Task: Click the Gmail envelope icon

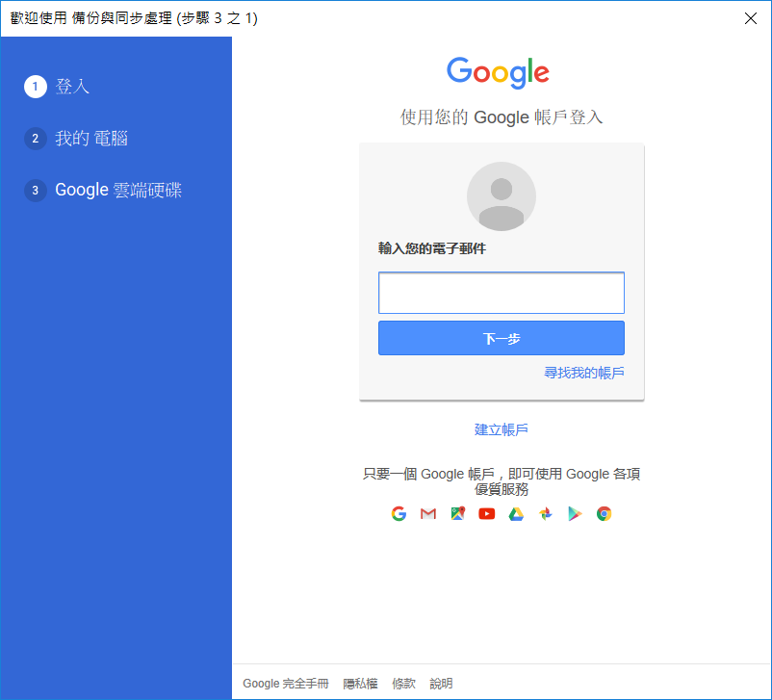Action: [x=428, y=514]
